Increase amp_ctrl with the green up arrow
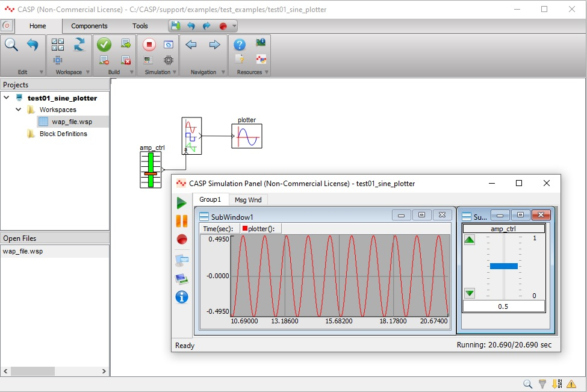 [470, 240]
